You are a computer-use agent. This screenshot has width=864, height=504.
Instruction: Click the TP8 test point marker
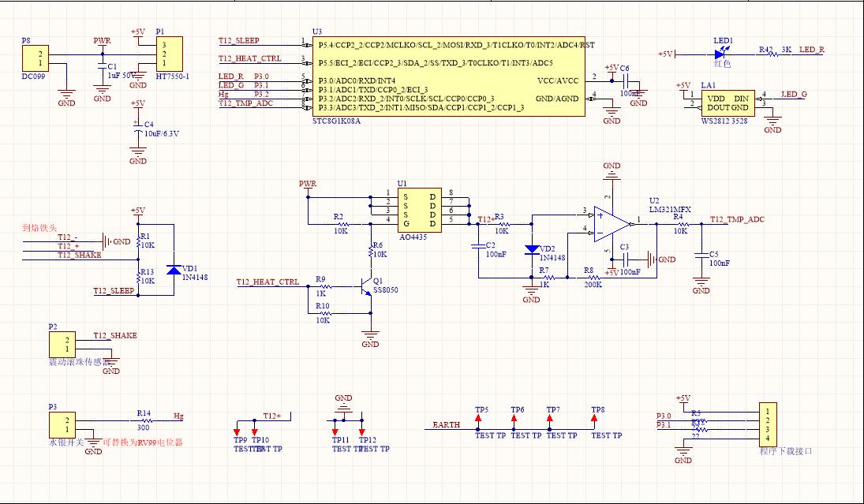pos(595,419)
